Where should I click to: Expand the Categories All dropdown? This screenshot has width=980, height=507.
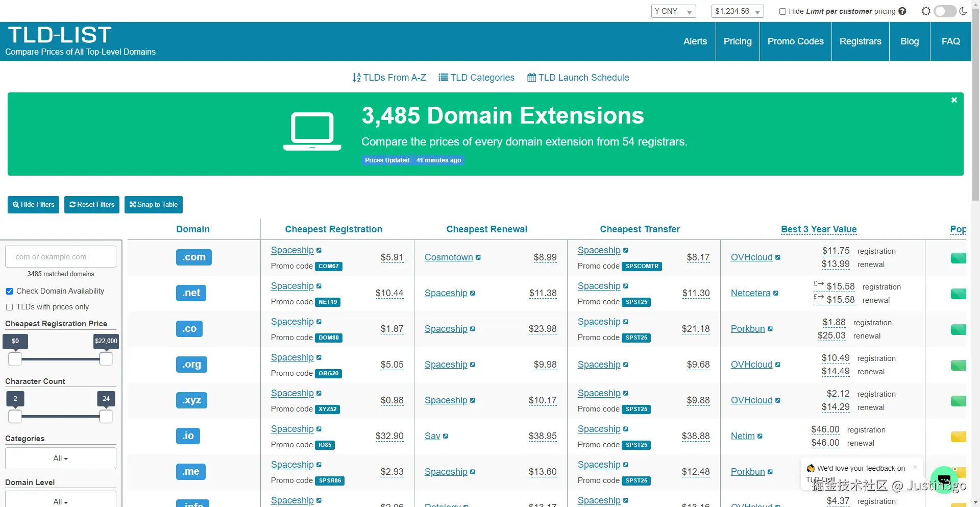(x=61, y=458)
